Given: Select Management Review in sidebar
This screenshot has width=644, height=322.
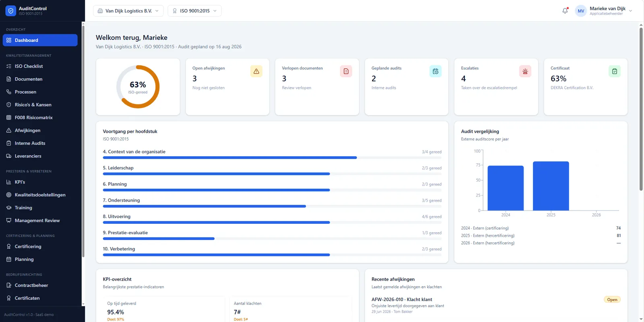Looking at the screenshot, I should (x=40, y=221).
